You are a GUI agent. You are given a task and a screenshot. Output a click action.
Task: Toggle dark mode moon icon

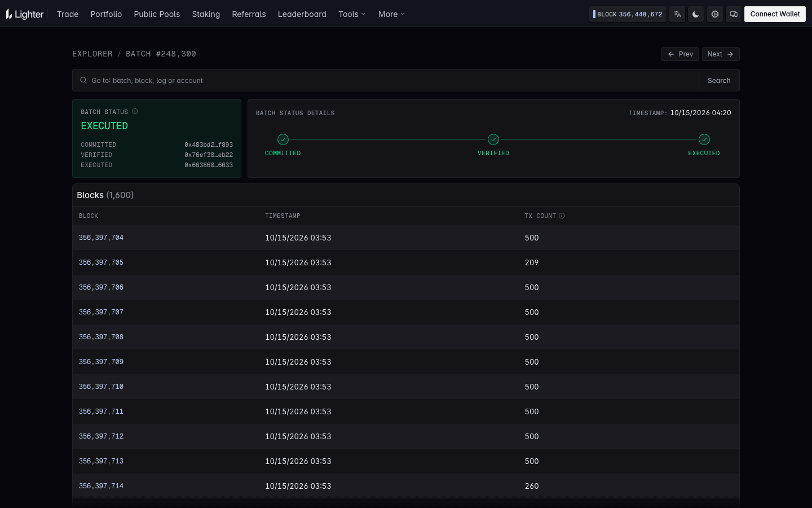(x=696, y=14)
